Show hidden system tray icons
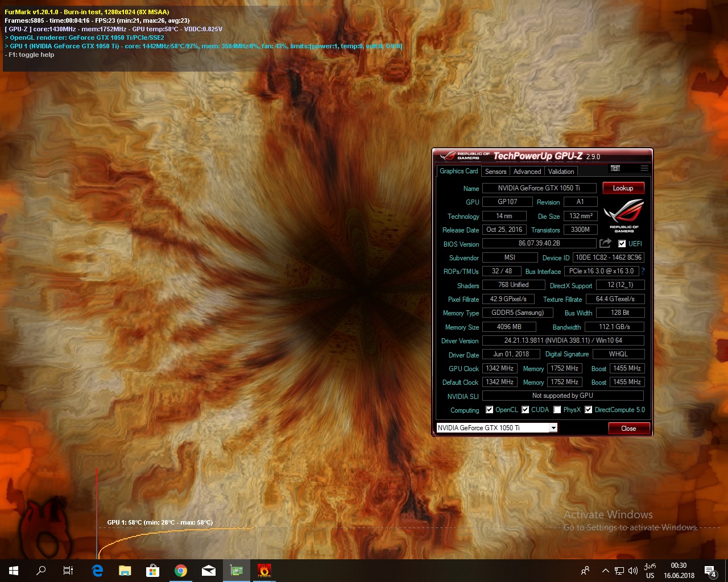The width and height of the screenshot is (728, 582). [x=606, y=571]
